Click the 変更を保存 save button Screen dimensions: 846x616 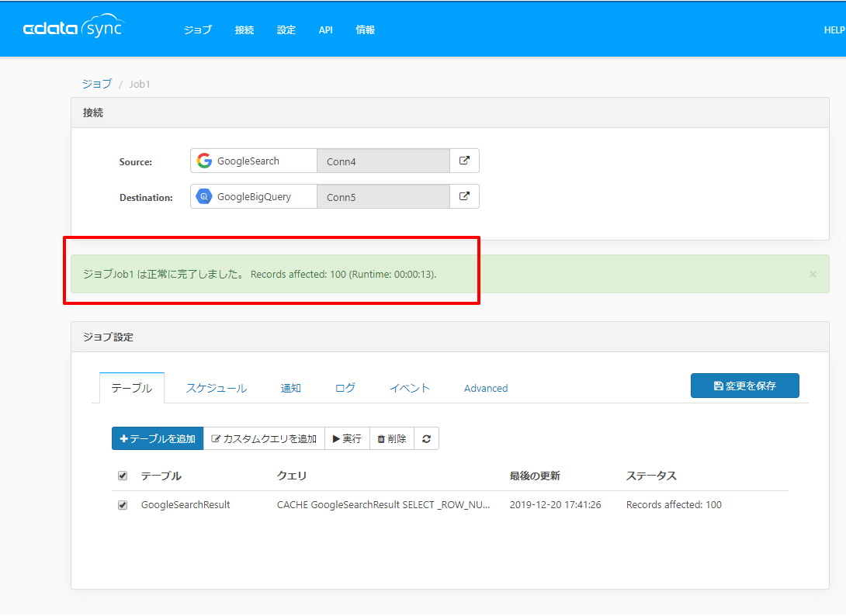point(744,386)
